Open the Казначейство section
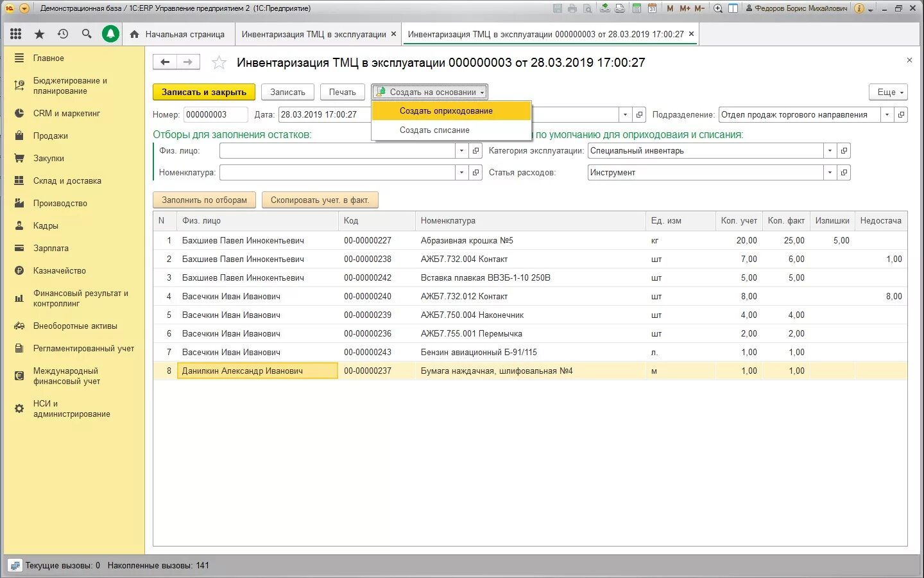924x578 pixels. 59,270
